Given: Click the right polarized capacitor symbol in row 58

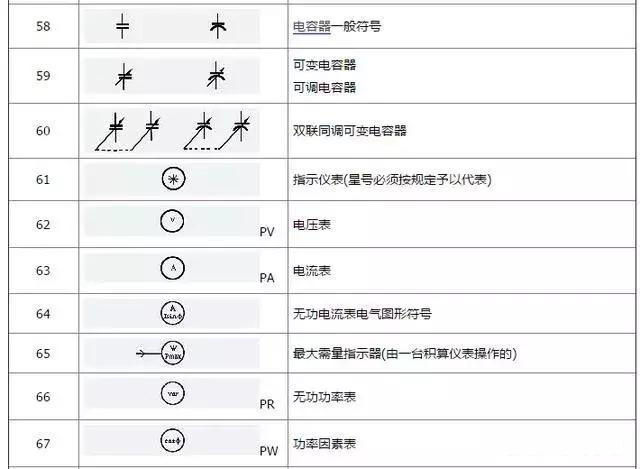Looking at the screenshot, I should pyautogui.click(x=217, y=27).
